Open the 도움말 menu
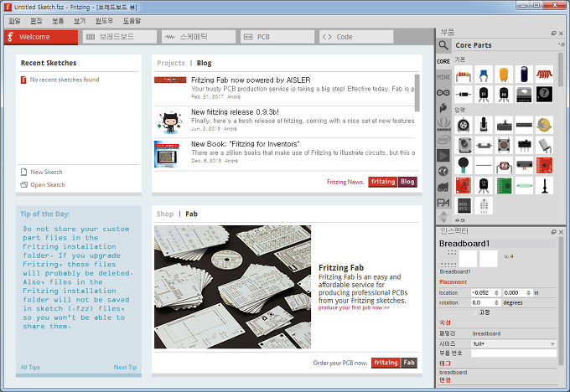The image size is (570, 392). coord(132,21)
